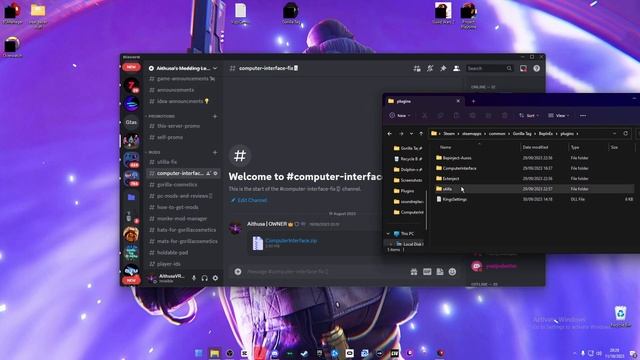Viewport: 640px width, 360px height.
Task: Click the plus attachment button in message bar
Action: point(238,272)
